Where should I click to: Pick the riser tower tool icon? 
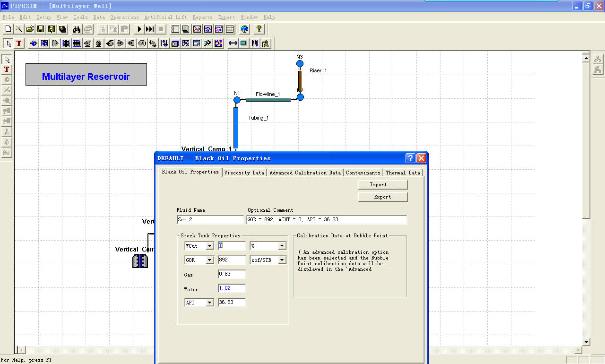(266, 43)
